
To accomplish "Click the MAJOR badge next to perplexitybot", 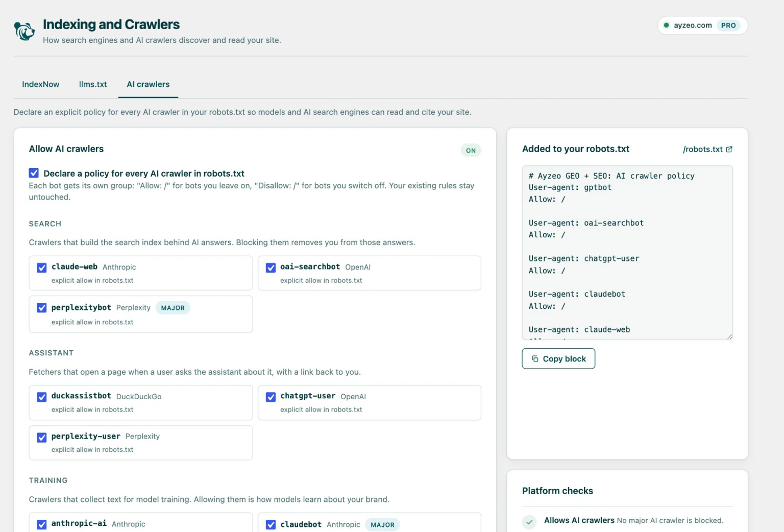I will tap(173, 308).
